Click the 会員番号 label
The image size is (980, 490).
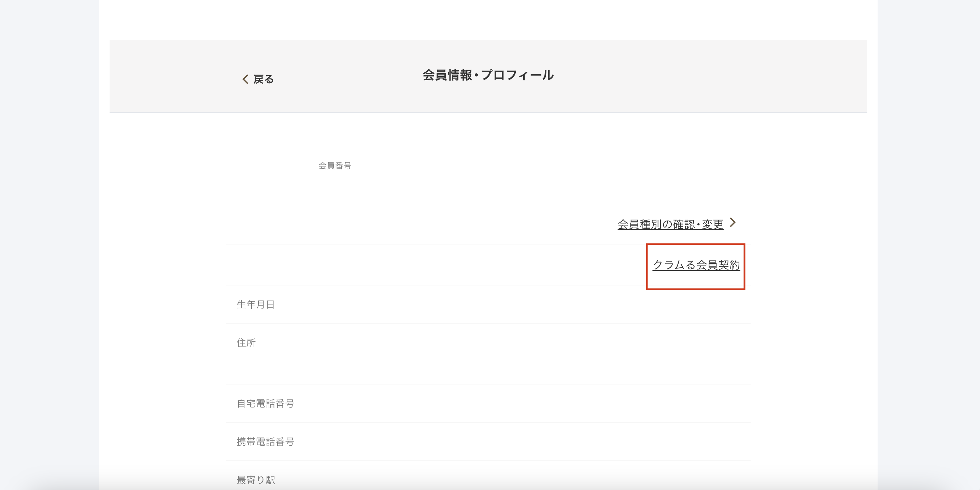(x=335, y=166)
